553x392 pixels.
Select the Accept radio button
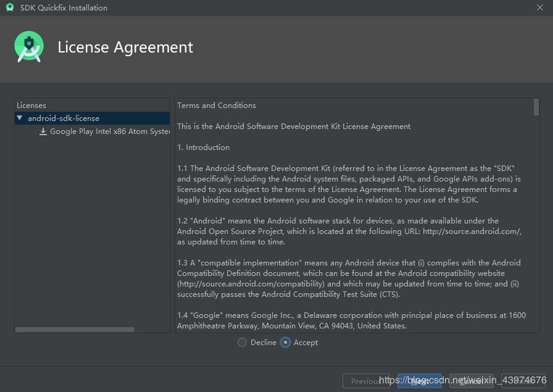[x=285, y=342]
